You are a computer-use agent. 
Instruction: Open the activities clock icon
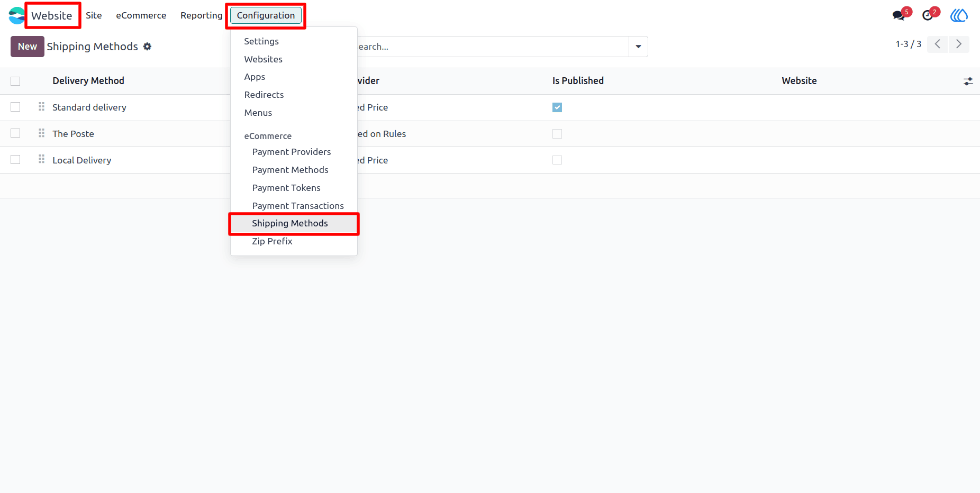pos(928,15)
